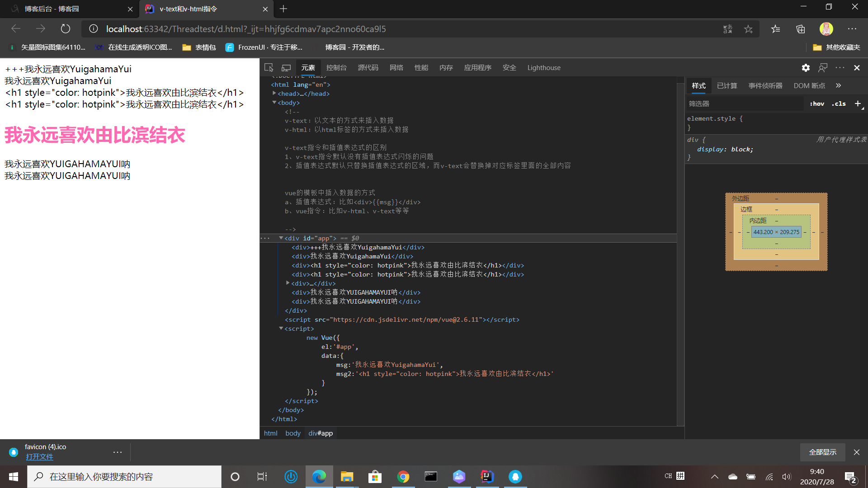Click the 全部显示 downloads button
The image size is (868, 488).
(x=822, y=452)
